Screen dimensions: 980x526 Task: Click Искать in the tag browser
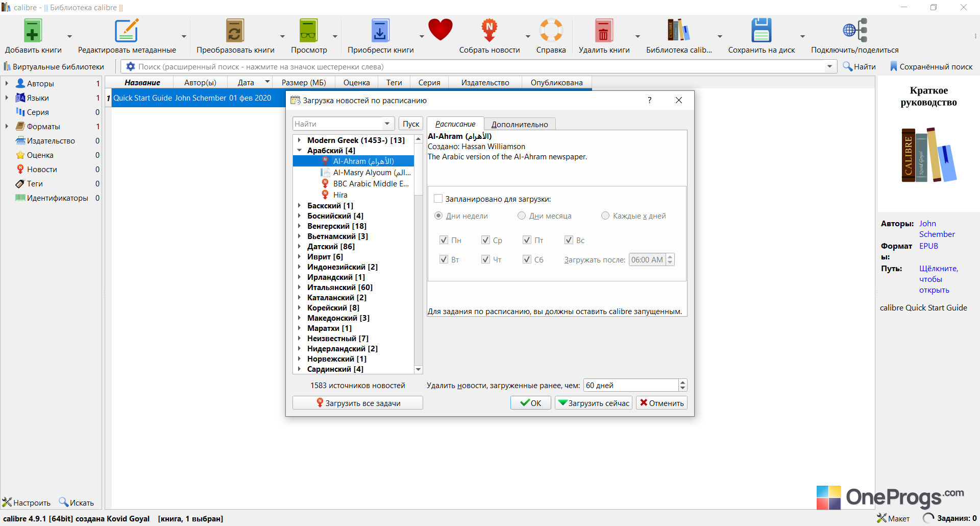tap(77, 503)
